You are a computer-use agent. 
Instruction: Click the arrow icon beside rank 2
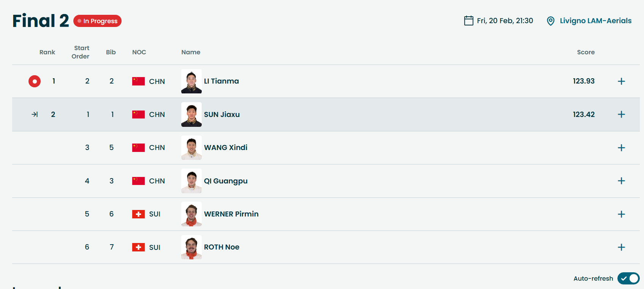pos(35,114)
